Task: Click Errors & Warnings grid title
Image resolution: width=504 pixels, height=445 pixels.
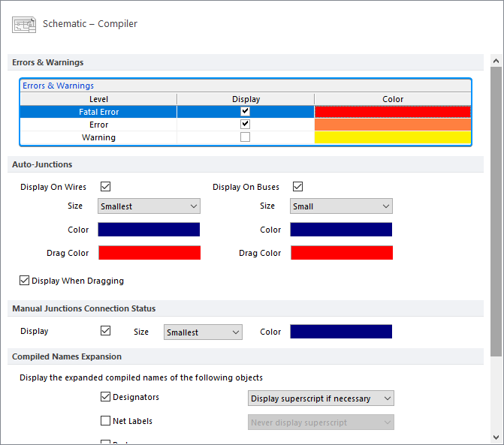Action: click(58, 86)
